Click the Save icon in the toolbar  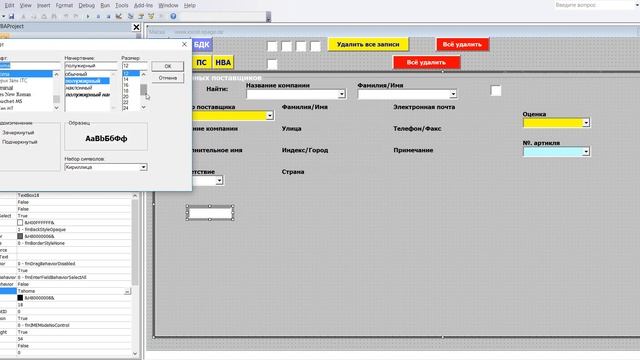[11, 16]
